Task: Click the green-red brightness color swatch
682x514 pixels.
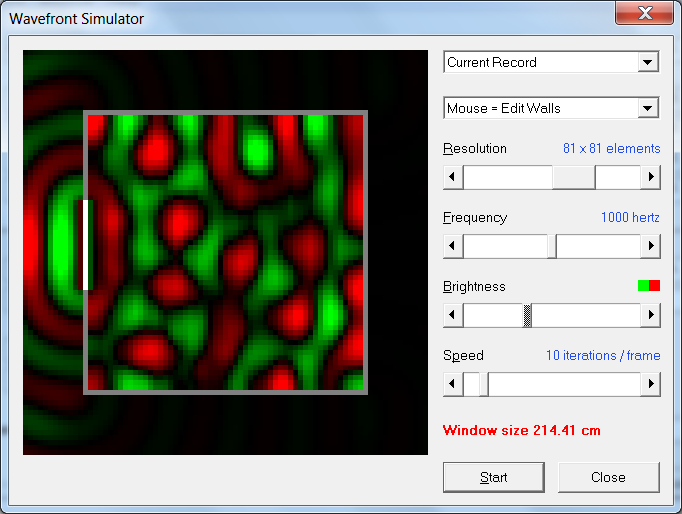Action: 649,286
